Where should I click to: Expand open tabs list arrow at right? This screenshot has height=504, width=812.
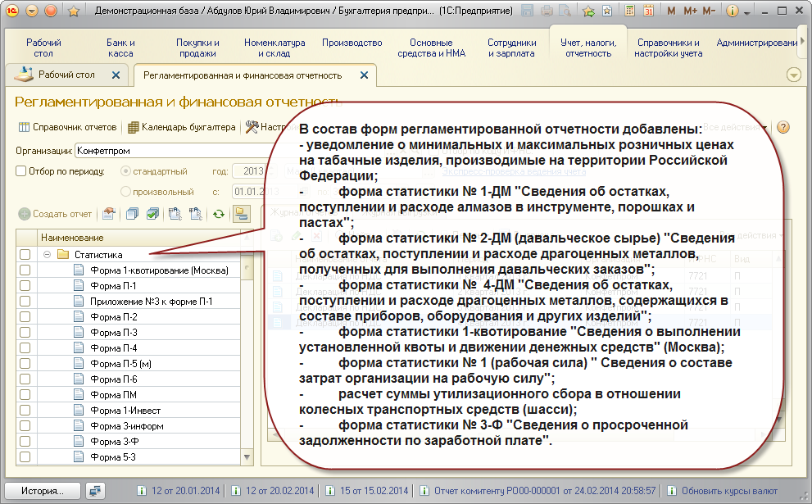(x=792, y=75)
